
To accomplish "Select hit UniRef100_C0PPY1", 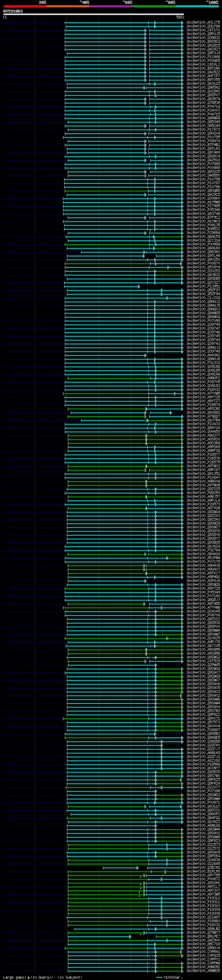I will pyautogui.click(x=203, y=959).
